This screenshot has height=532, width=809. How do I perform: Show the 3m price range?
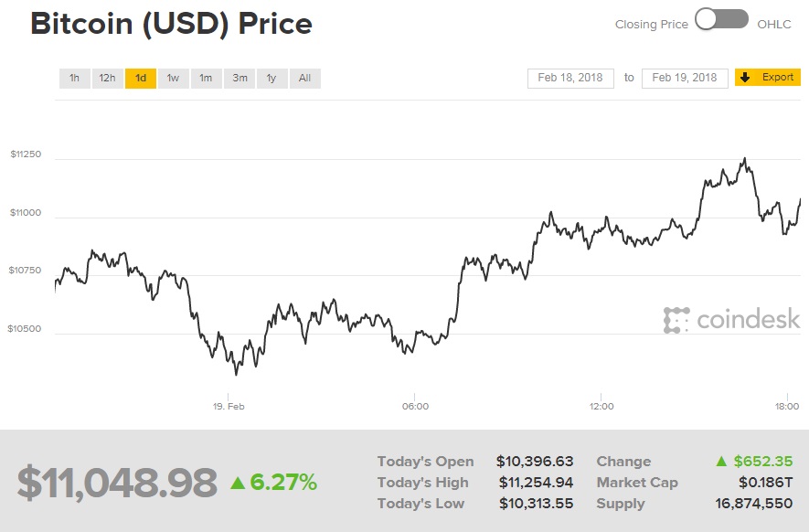point(240,79)
